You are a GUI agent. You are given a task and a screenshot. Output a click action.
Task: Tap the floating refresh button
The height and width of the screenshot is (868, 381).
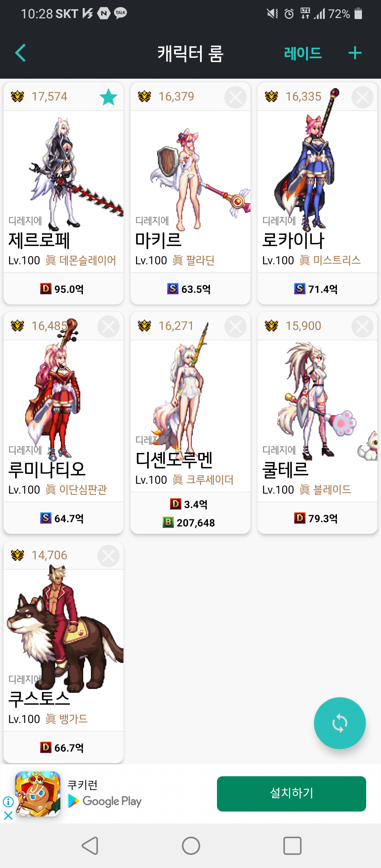tap(340, 723)
